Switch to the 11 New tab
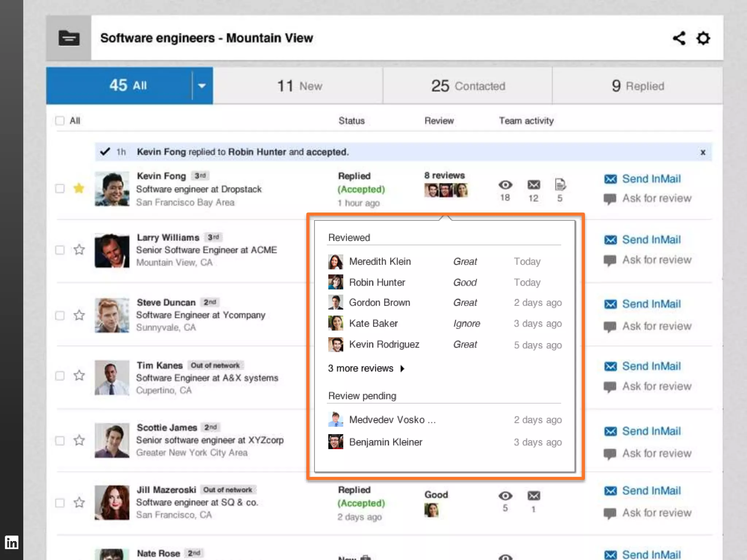Image resolution: width=747 pixels, height=560 pixels. 299,86
